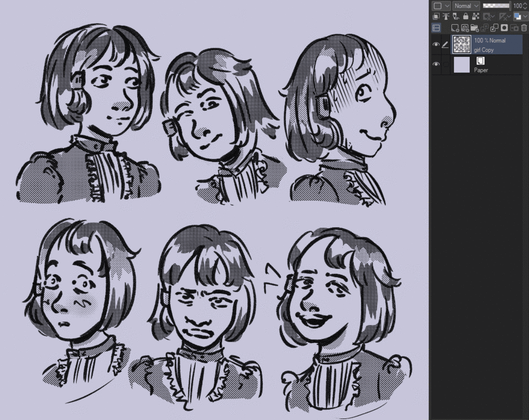Toggle lock transparent pixels icon

tap(476, 16)
